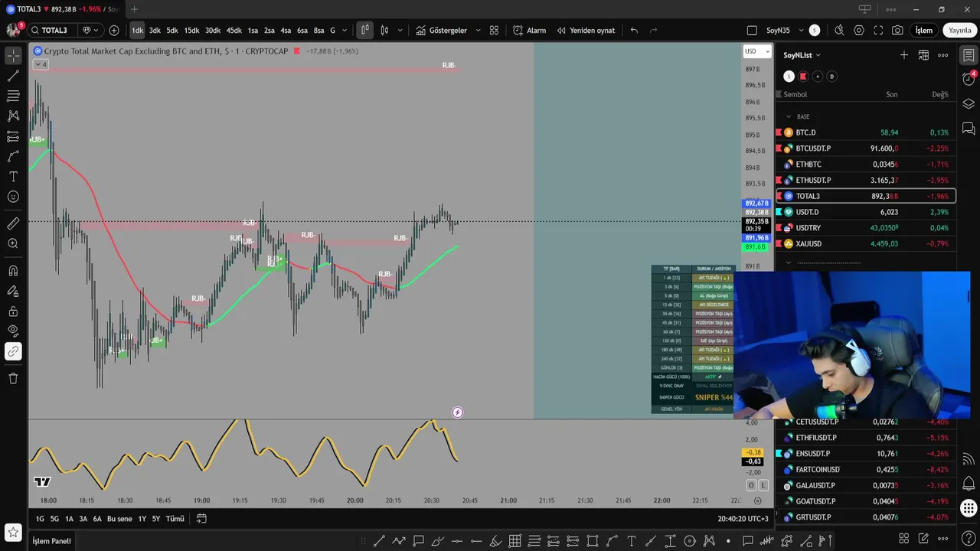Select BTC.D in the watchlist

(x=866, y=132)
